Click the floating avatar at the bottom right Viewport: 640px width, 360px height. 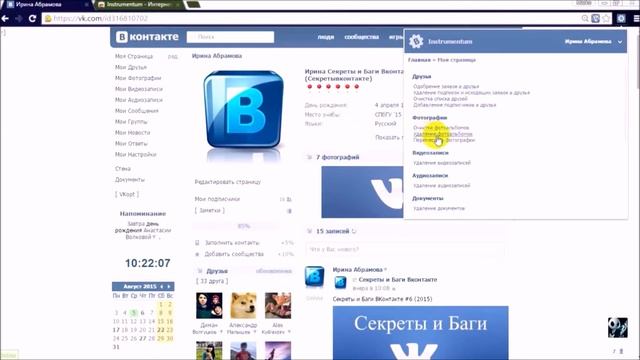pos(618,327)
